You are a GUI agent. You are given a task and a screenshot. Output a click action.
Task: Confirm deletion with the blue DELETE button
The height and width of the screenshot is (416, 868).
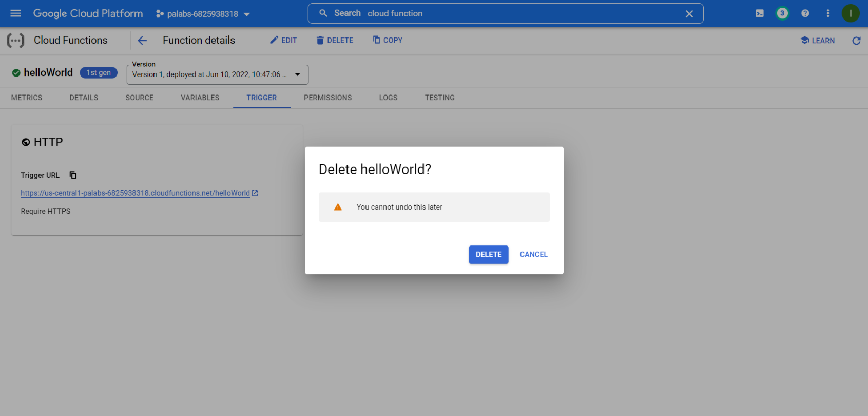point(488,255)
